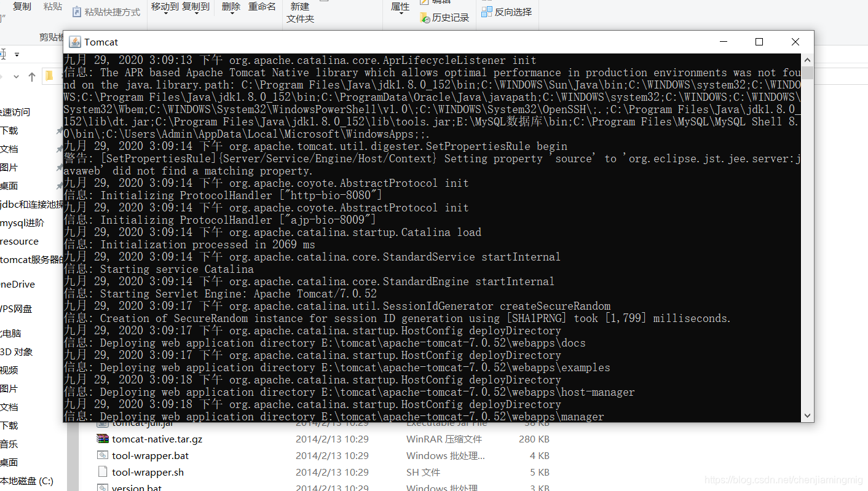Select file tool-wrapper.bat

click(x=150, y=455)
